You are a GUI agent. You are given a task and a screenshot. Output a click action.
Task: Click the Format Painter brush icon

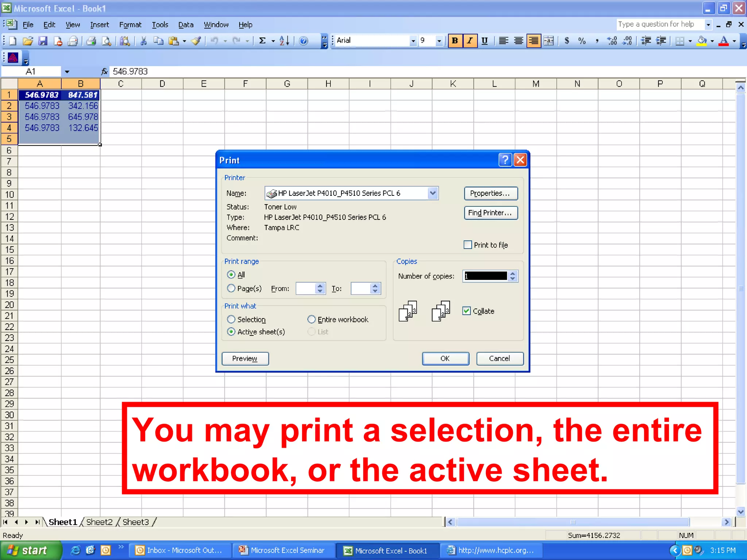196,41
